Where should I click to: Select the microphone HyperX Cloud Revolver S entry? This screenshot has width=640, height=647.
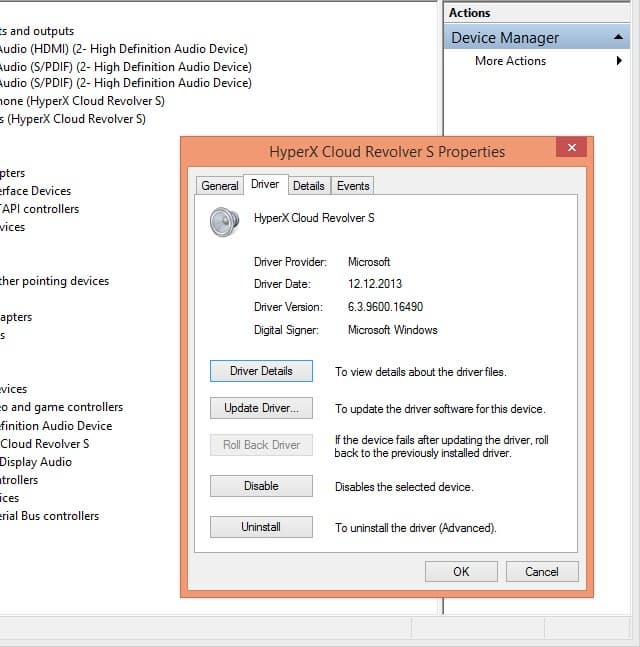[82, 101]
